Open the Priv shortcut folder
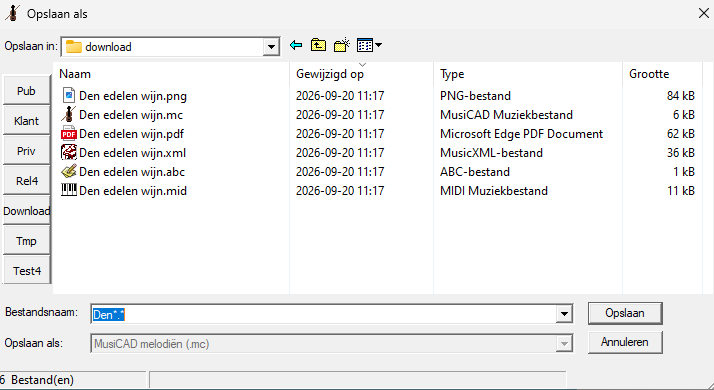Viewport: 714px width, 390px height. click(x=26, y=151)
